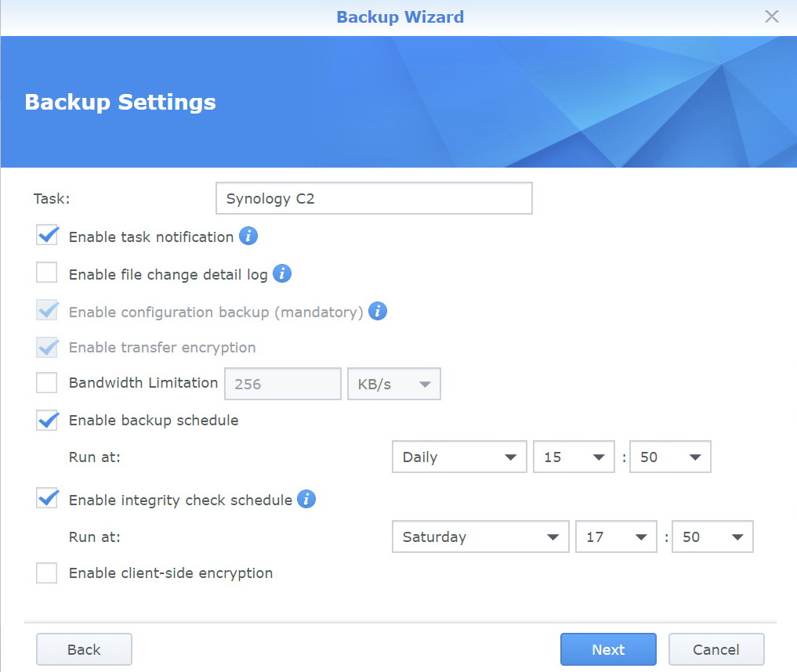The image size is (797, 672).
Task: Open the KB/s bandwidth unit dropdown
Action: point(394,384)
